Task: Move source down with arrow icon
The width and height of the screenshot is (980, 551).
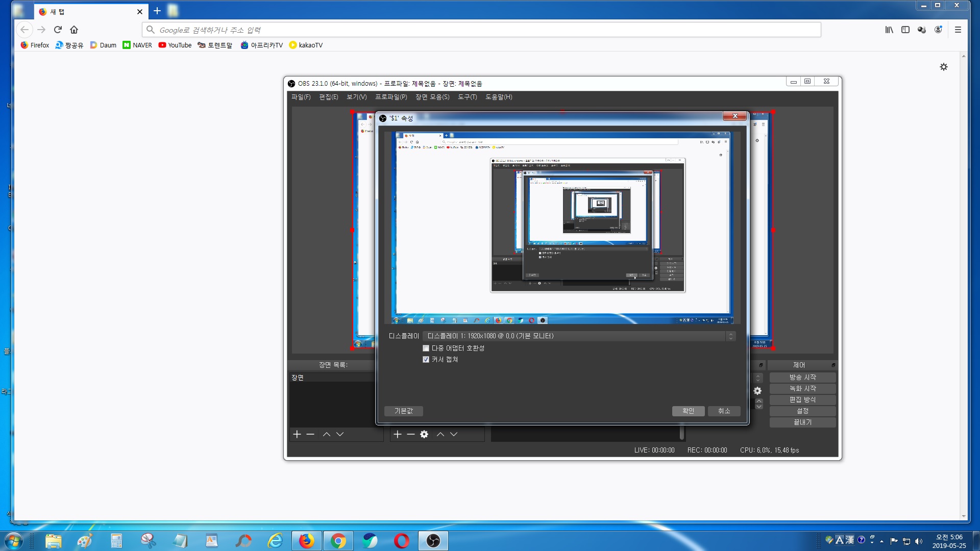Action: click(454, 434)
